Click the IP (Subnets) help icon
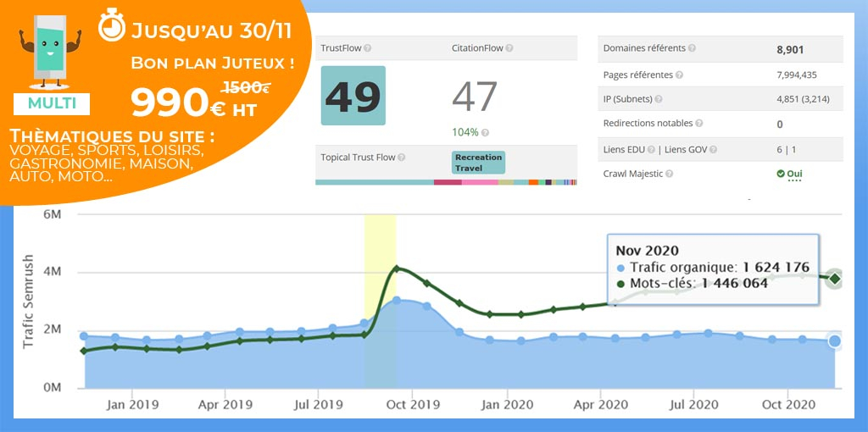The width and height of the screenshot is (868, 432). [658, 100]
